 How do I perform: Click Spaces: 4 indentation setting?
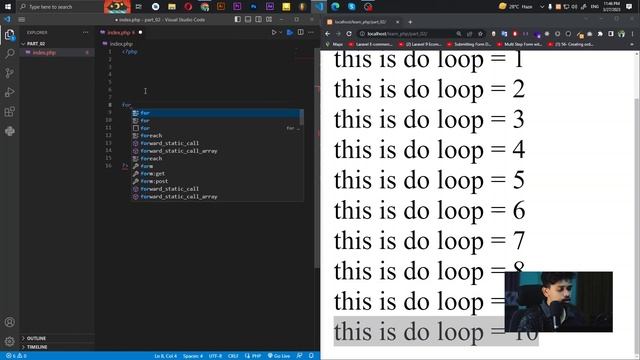[x=193, y=356]
